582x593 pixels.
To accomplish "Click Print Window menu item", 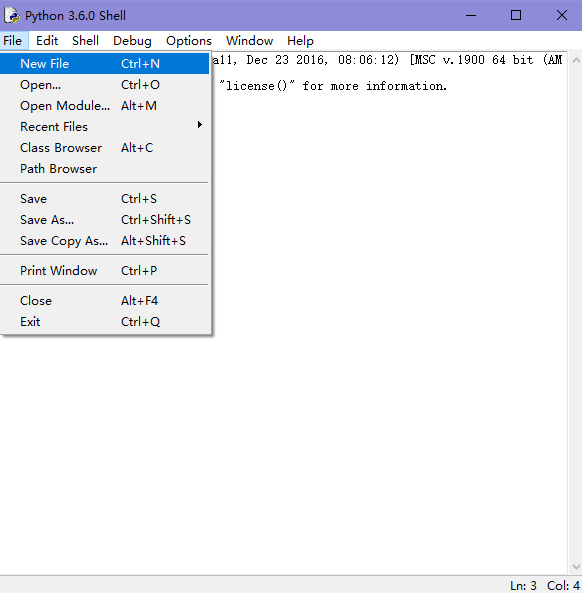I will point(104,271).
